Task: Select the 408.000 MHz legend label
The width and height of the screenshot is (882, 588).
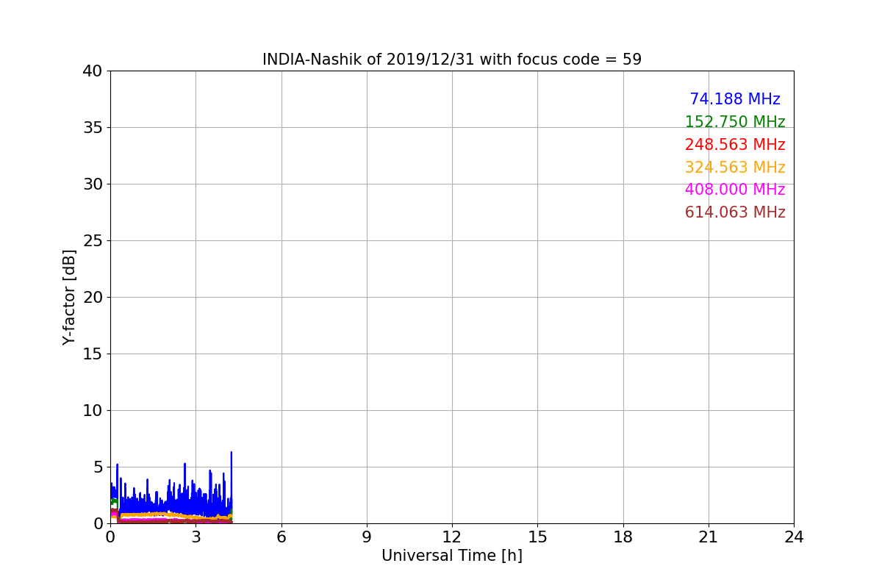Action: tap(735, 190)
